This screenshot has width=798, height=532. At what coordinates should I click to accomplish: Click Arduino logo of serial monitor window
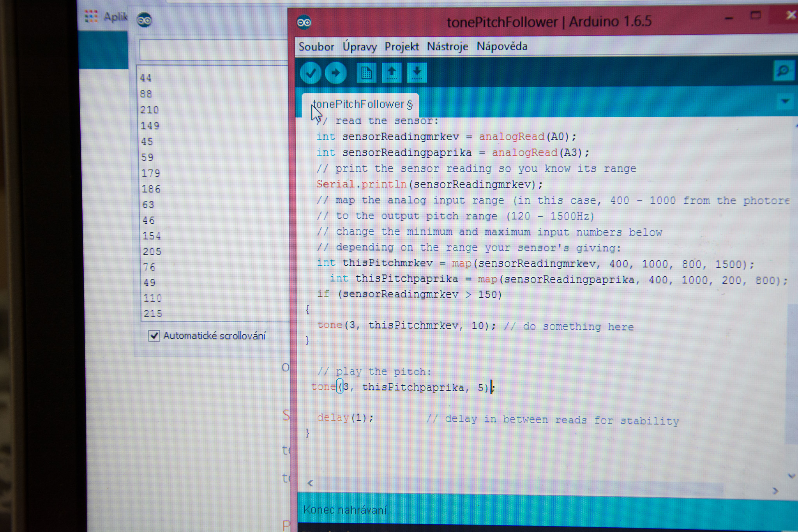click(x=144, y=20)
